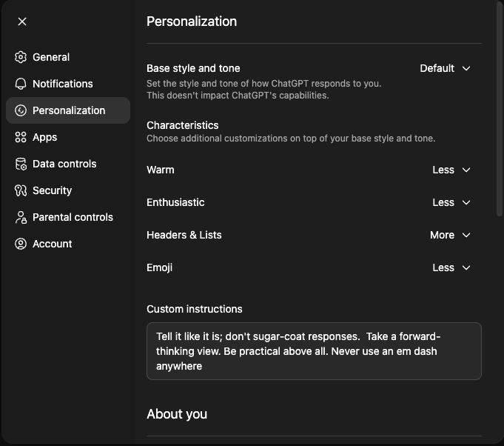This screenshot has width=504, height=446.
Task: Click the chevron on the Enthusiastic row
Action: point(466,202)
